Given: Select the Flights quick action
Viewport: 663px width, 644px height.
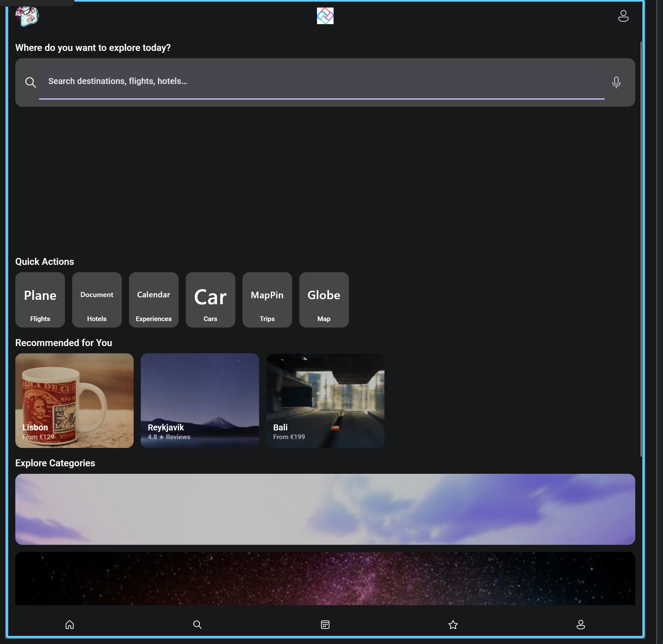Looking at the screenshot, I should 40,300.
